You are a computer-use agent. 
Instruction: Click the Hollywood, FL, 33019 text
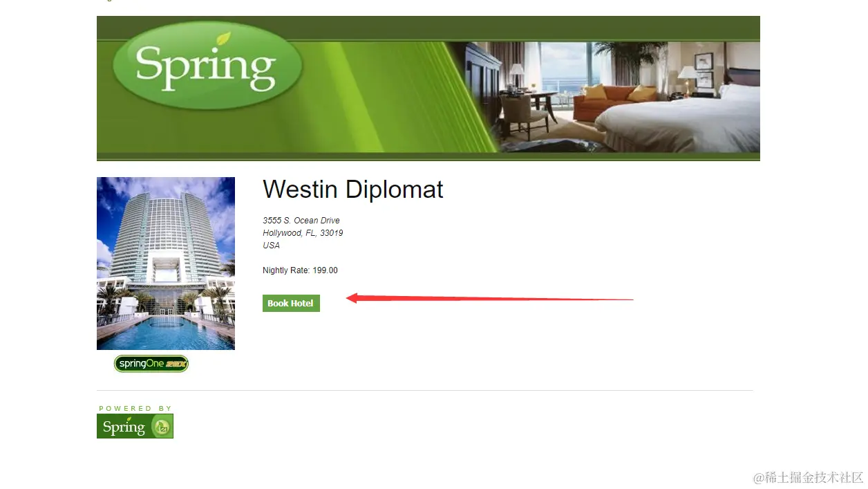303,233
